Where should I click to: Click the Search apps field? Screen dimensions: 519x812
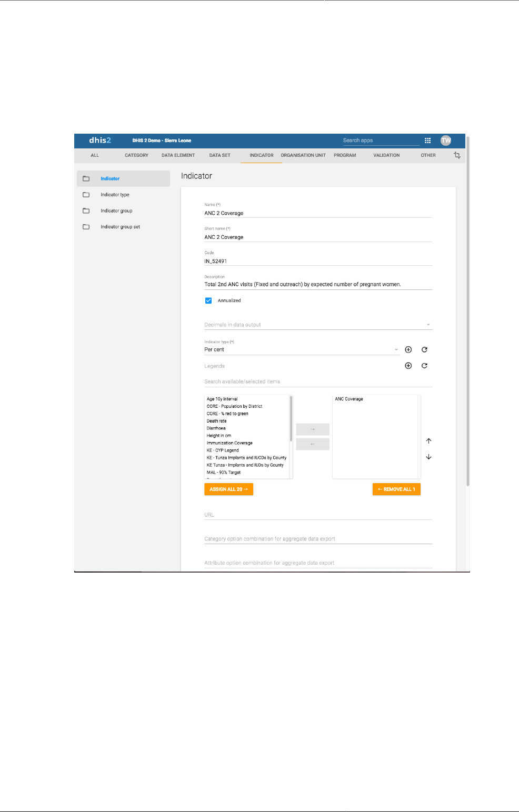tap(381, 141)
